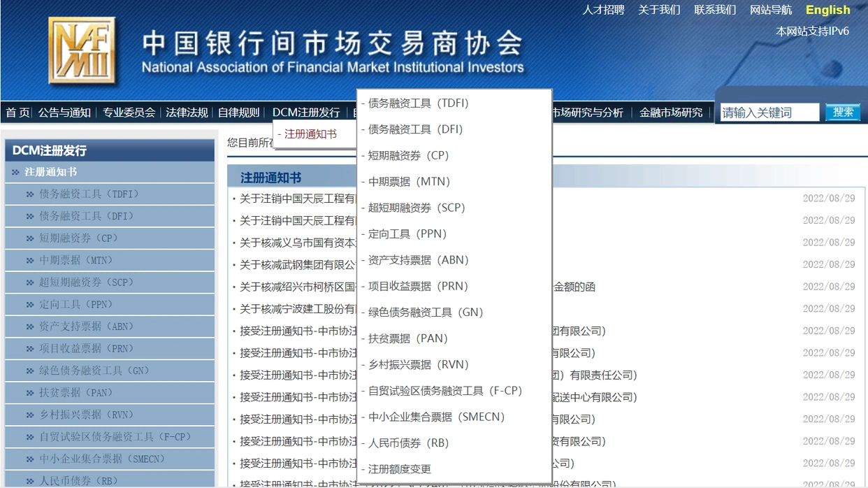This screenshot has width=868, height=488.
Task: Open 人才招聘 link at top
Action: pos(603,10)
